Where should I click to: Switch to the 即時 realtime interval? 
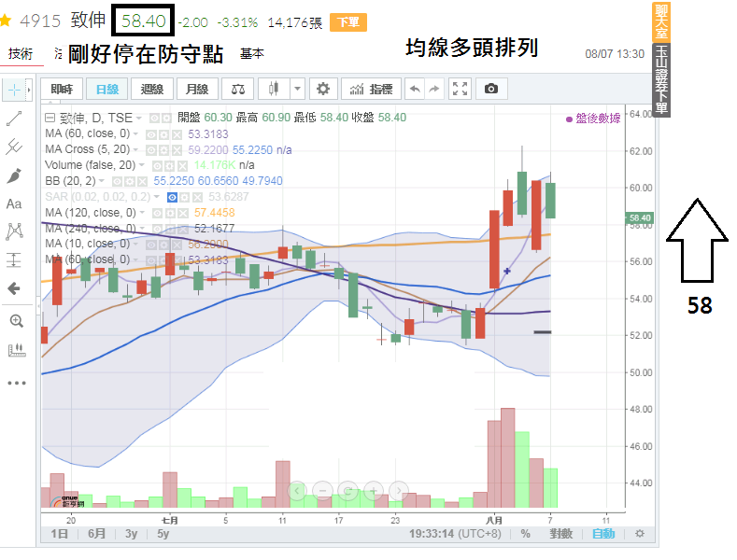point(62,89)
